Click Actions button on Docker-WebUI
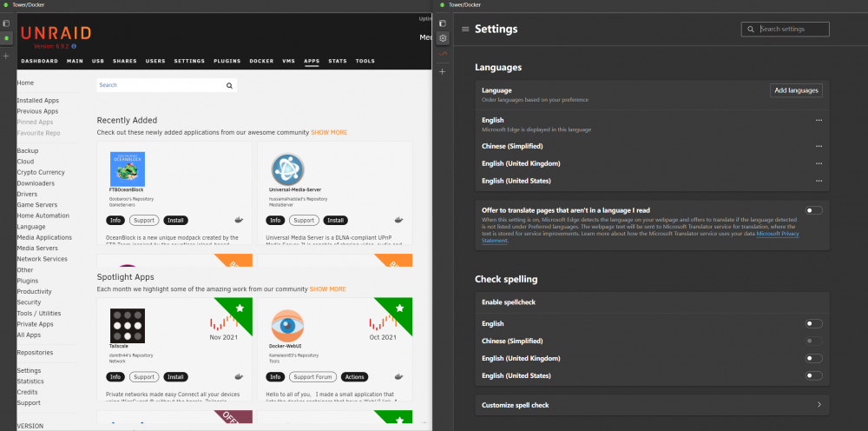Screen dimensions: 868x431 click(355, 377)
